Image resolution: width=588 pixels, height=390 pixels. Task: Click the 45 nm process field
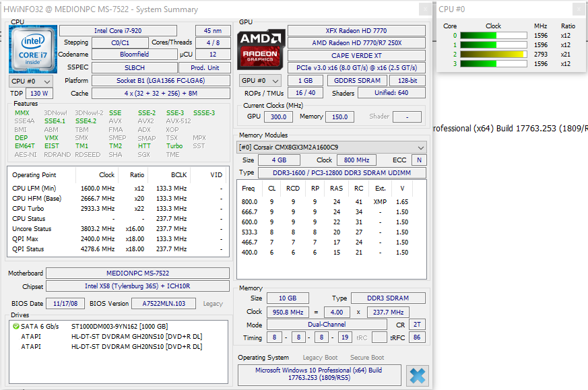click(213, 31)
